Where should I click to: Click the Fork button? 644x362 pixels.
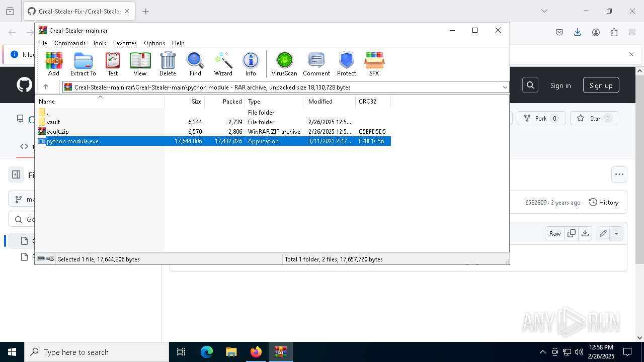[541, 118]
